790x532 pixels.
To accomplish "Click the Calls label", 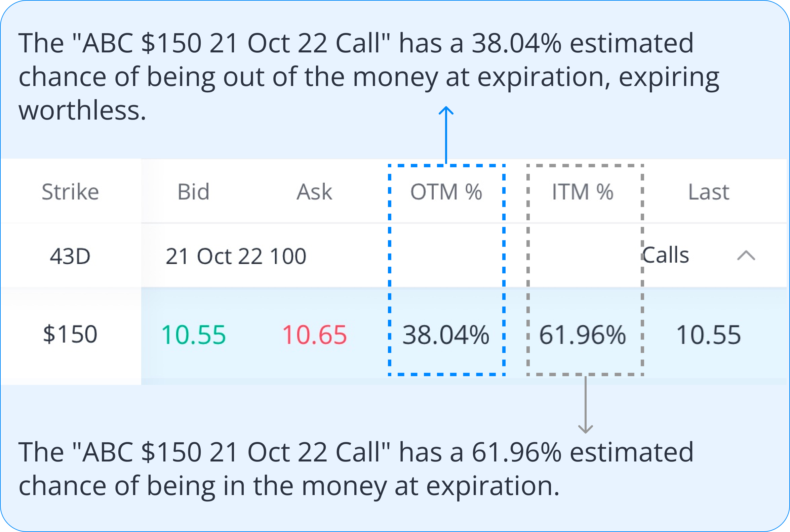I will (666, 255).
